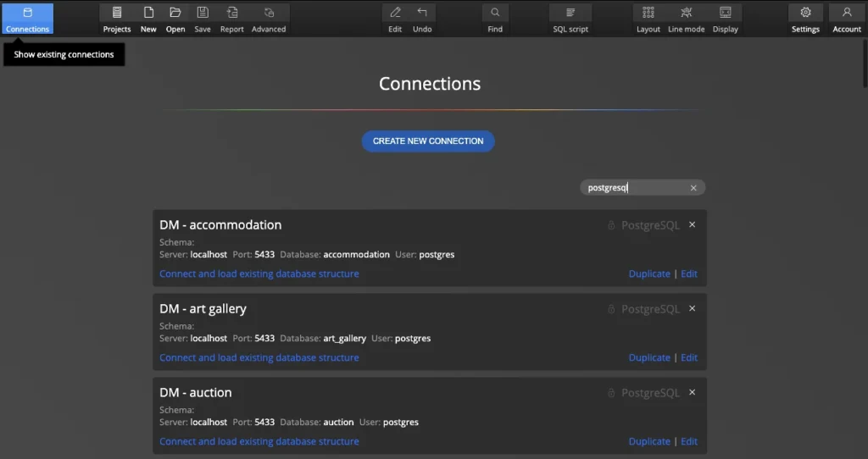Select the Connections tab in toolbar
The width and height of the screenshot is (868, 459).
[x=27, y=18]
